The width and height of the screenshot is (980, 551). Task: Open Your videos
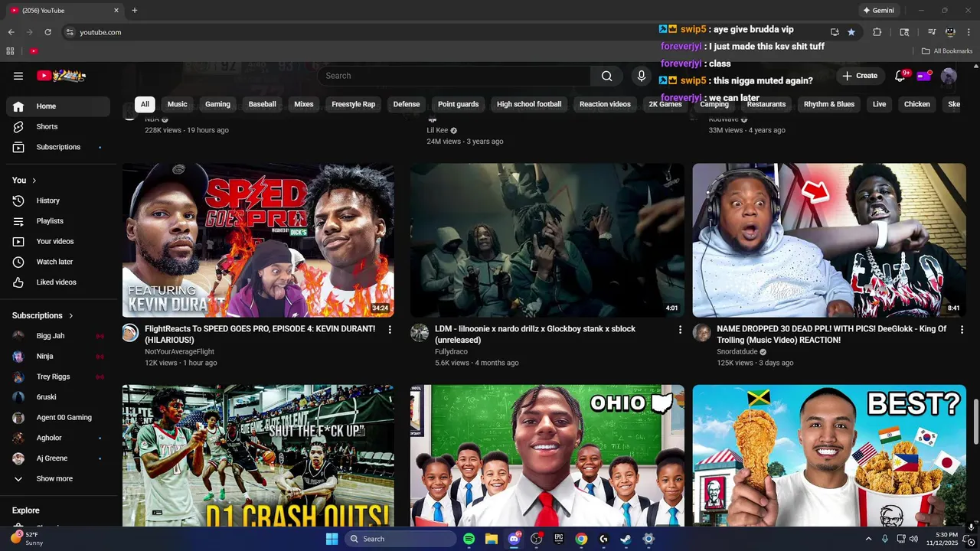(58, 242)
